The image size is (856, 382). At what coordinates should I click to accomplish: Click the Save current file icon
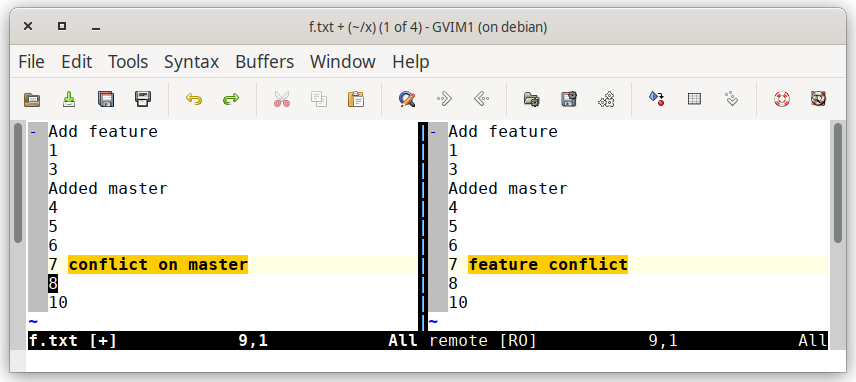click(x=68, y=99)
